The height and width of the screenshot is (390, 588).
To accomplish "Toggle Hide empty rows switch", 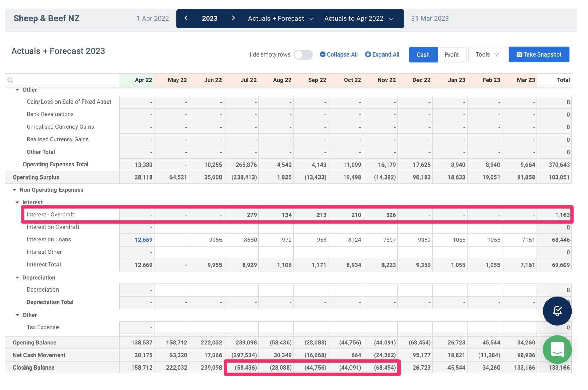I will (303, 55).
